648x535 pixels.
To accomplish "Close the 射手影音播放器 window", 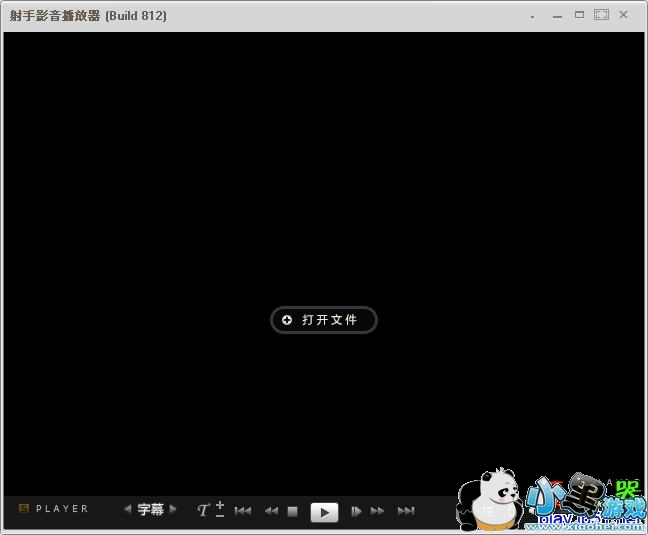I will tap(623, 15).
